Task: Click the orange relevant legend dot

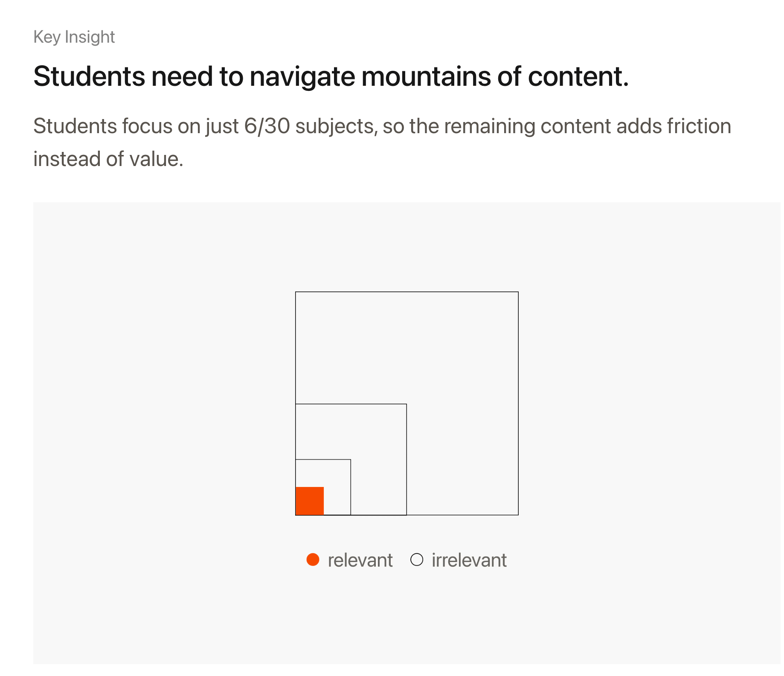Action: click(x=313, y=559)
